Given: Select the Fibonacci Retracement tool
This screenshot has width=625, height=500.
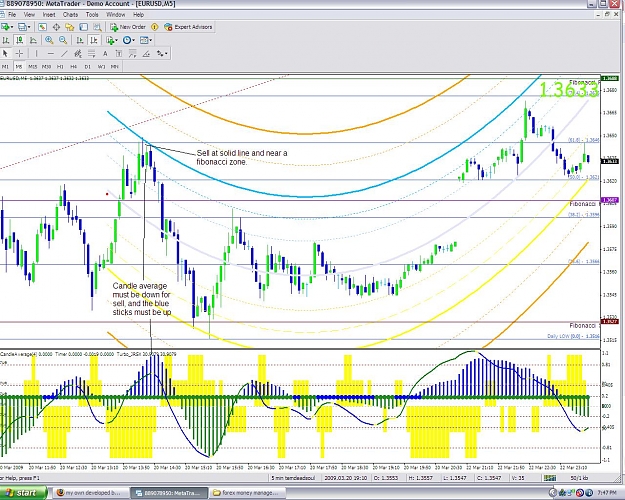Looking at the screenshot, I should point(91,53).
